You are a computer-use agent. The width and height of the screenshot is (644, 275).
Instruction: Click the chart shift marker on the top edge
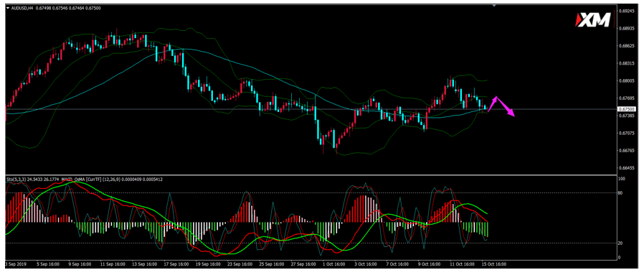pos(495,6)
